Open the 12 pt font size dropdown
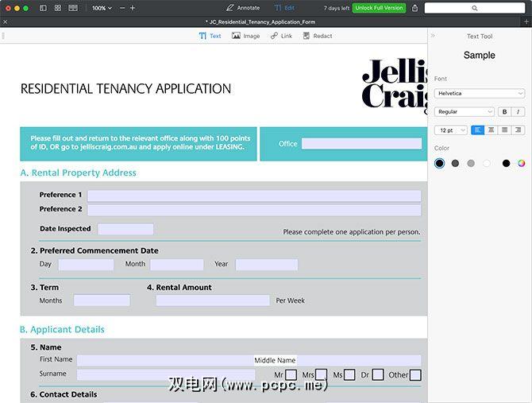532x403 pixels. point(450,130)
